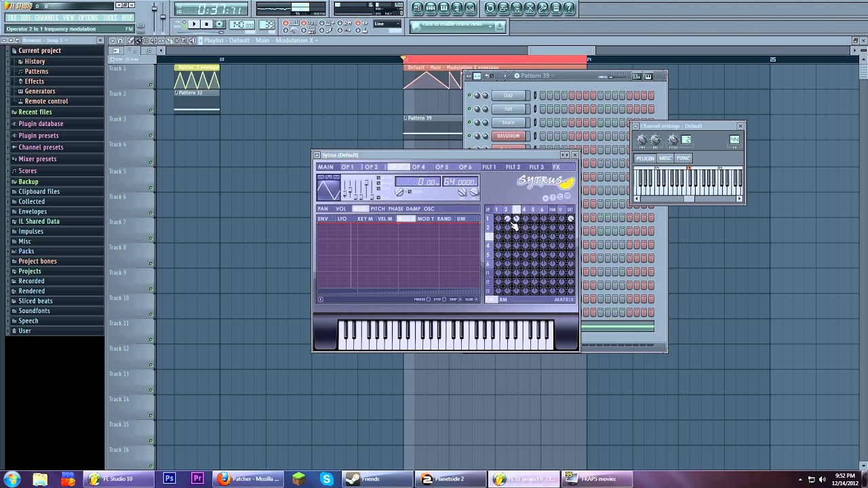Viewport: 868px width, 488px height.
Task: Switch to Sytrus FILT 1 tab
Action: click(x=489, y=167)
